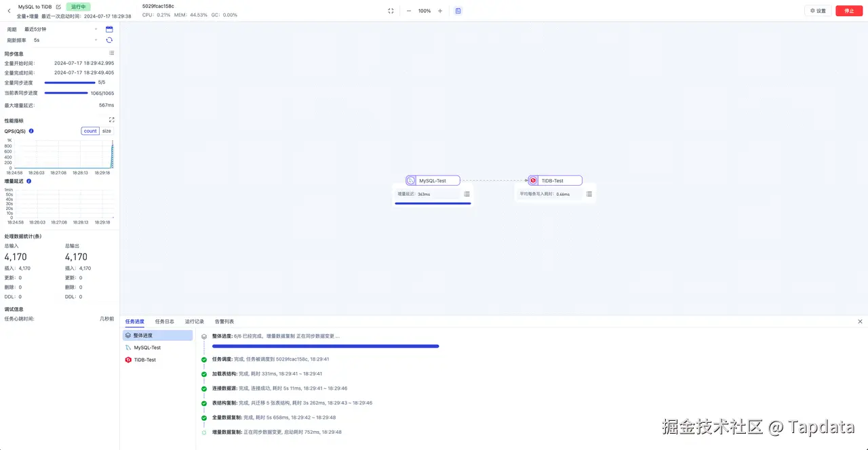Open the MySQL-Test node list menu icon
The image size is (868, 450).
pyautogui.click(x=467, y=194)
